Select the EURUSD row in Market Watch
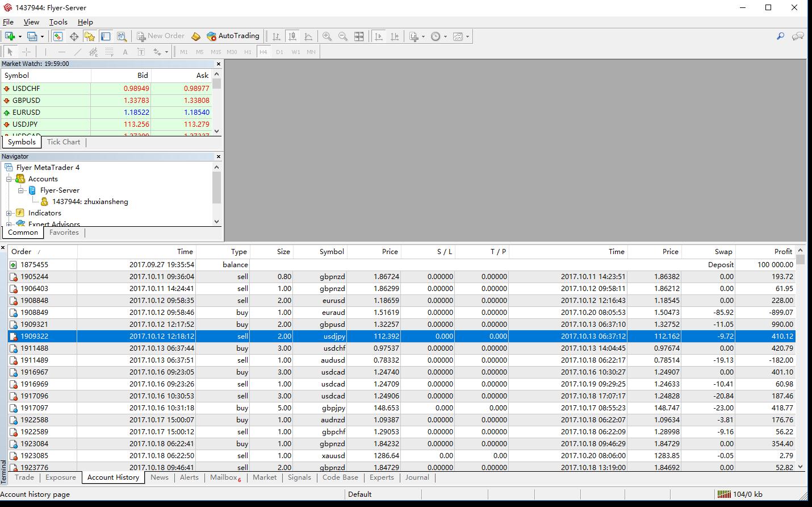This screenshot has height=507, width=812. tap(26, 113)
